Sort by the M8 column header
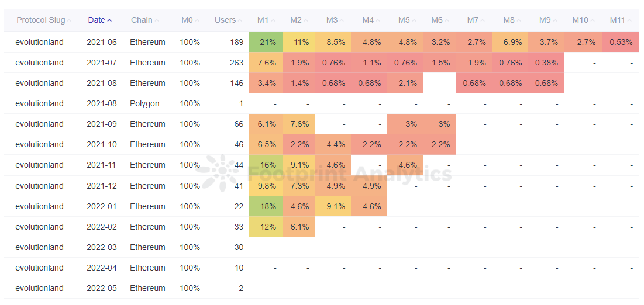Viewport: 644px width, 305px height. (x=512, y=20)
